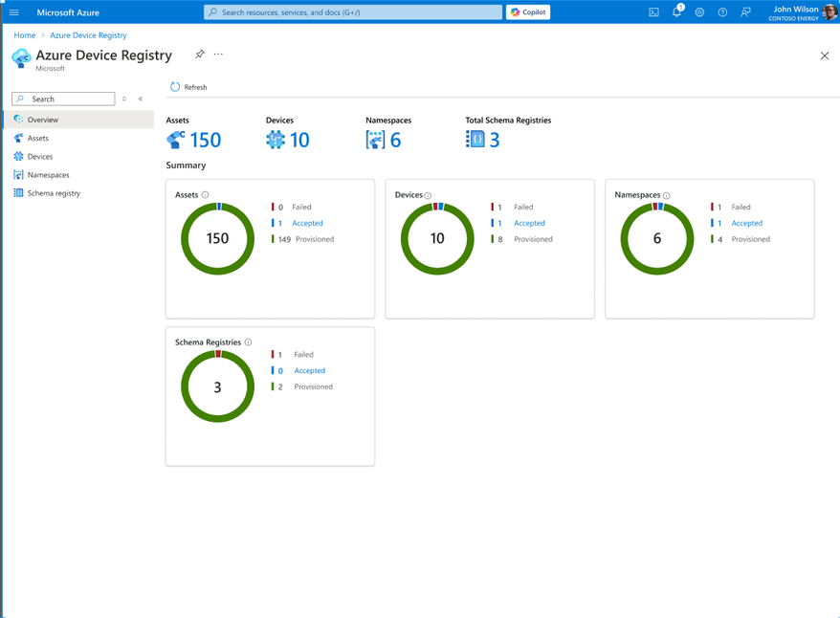Image resolution: width=840 pixels, height=618 pixels.
Task: Open the portal hamburger menu
Action: pos(14,12)
